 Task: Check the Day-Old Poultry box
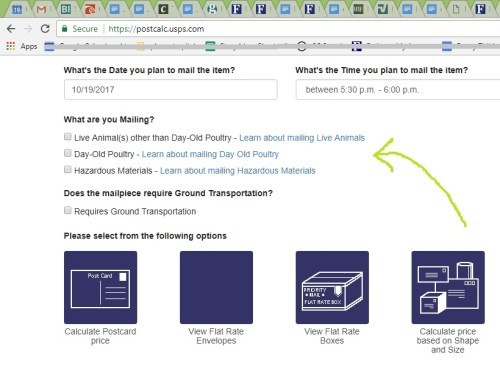tap(68, 153)
